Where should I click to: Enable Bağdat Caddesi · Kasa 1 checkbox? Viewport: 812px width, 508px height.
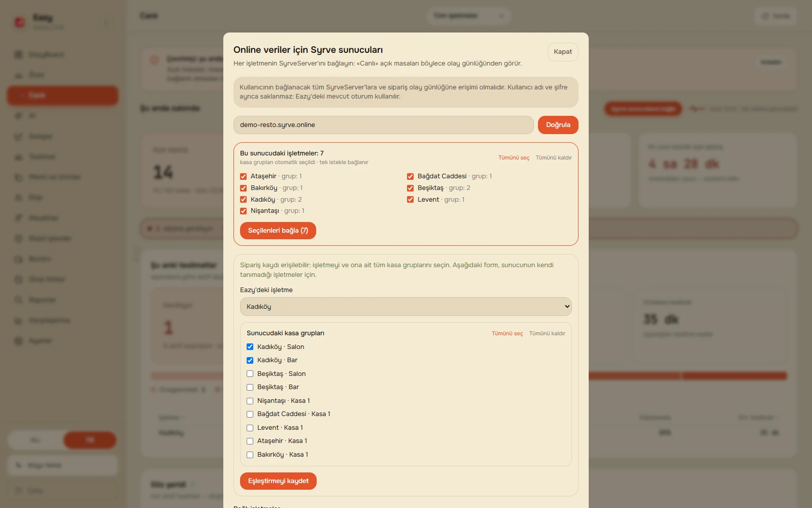point(250,414)
